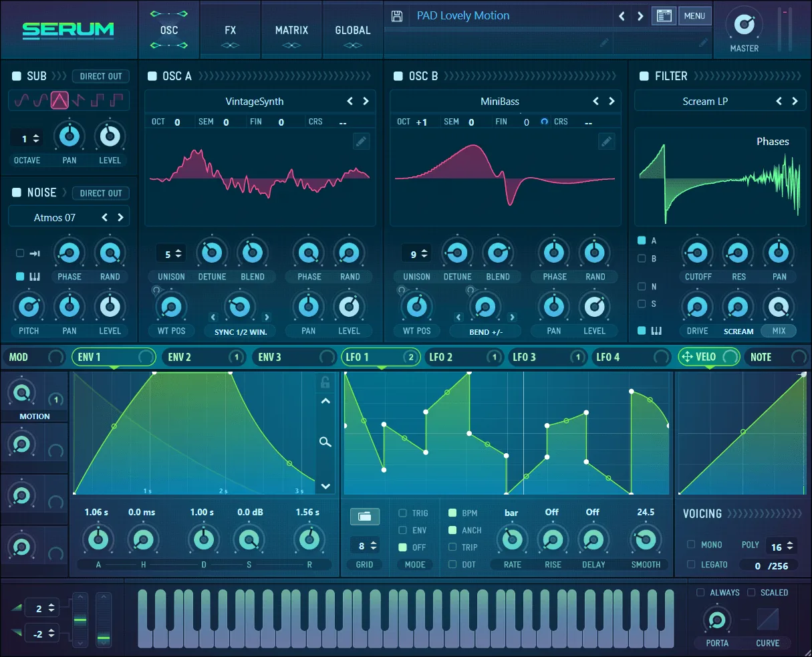Click next wavetable arrow on MiniBass oscillator
812x657 pixels.
[x=612, y=101]
